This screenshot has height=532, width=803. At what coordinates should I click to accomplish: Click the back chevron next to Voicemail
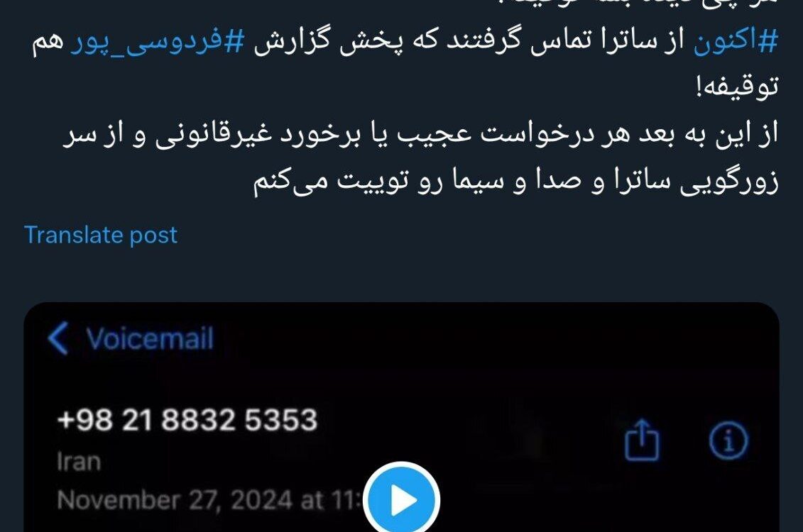58,338
